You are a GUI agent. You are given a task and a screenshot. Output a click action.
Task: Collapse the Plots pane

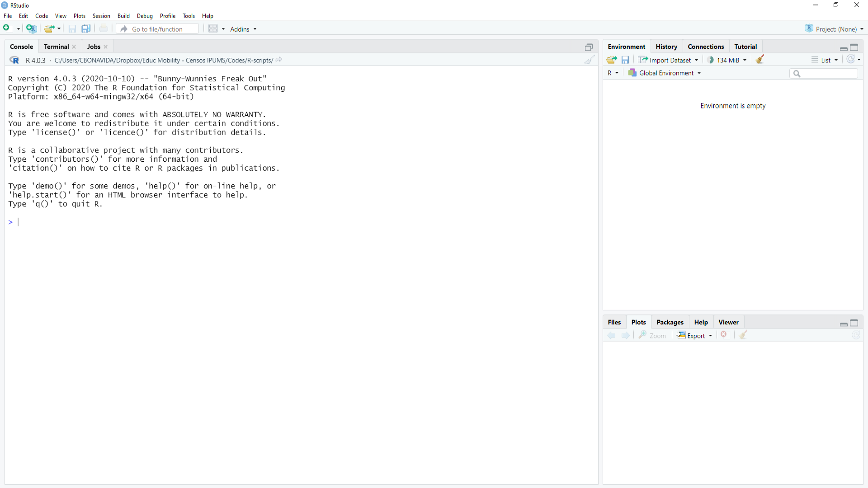(843, 323)
